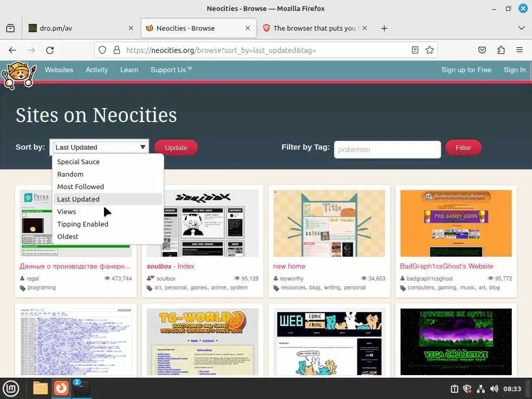Viewport: 532px width, 399px height.
Task: Switch to the Brave browser tab
Action: (314, 28)
